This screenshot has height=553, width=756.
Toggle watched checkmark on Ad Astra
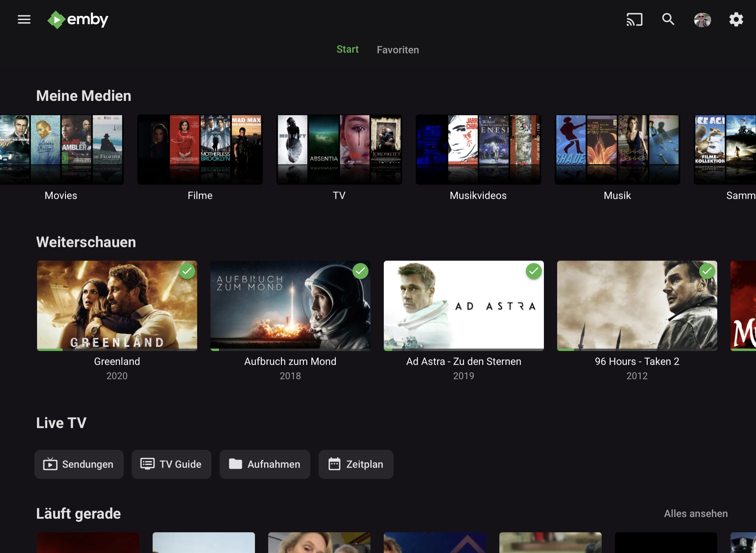tap(534, 271)
